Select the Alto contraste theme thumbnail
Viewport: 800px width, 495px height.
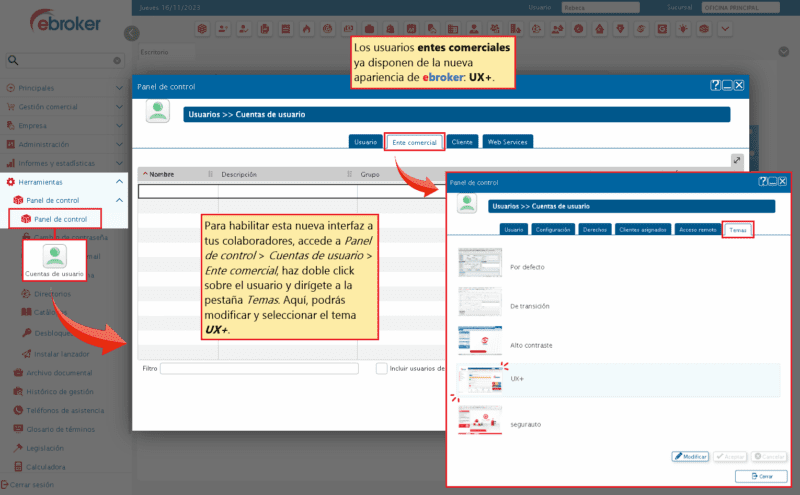click(480, 340)
